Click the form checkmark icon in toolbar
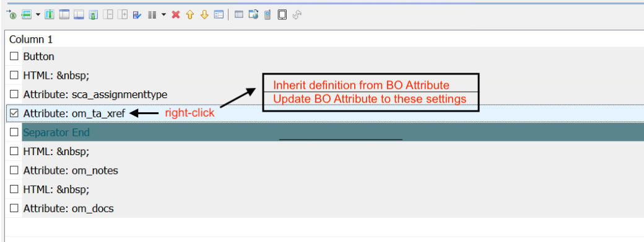 pos(137,15)
